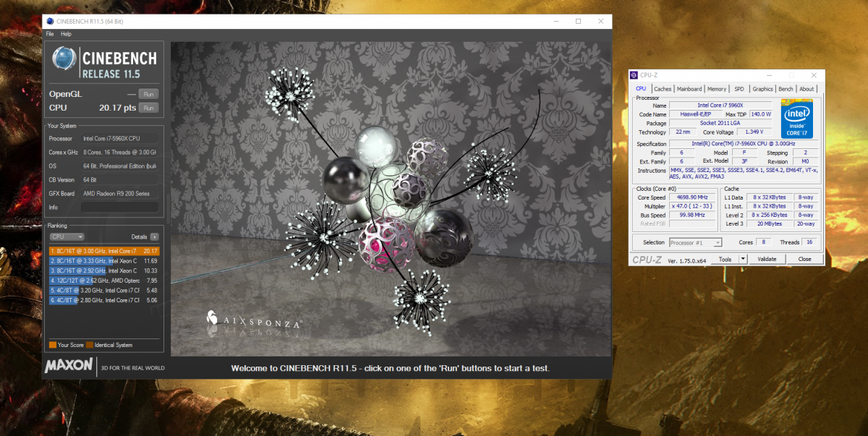Screen dimensions: 868x436
Task: Open the File menu in Cinebench
Action: [50, 34]
